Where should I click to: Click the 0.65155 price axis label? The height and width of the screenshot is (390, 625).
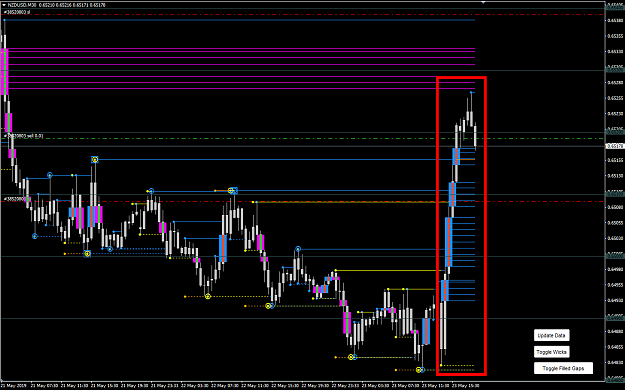(615, 160)
